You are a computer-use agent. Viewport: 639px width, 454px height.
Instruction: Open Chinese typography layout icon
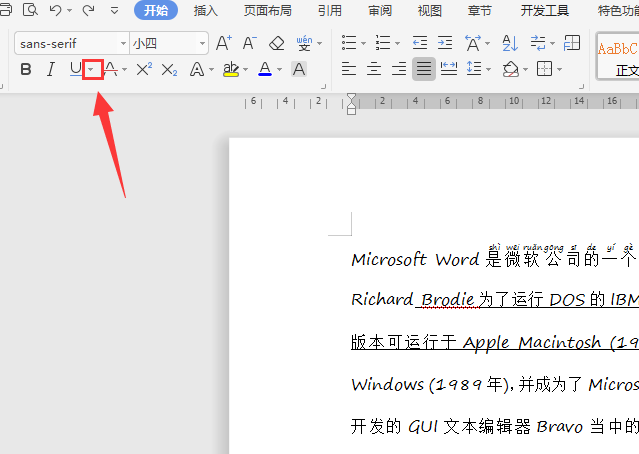pos(473,43)
